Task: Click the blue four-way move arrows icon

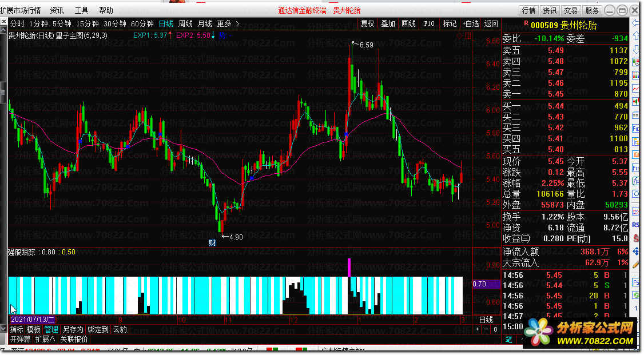Action: [x=636, y=251]
